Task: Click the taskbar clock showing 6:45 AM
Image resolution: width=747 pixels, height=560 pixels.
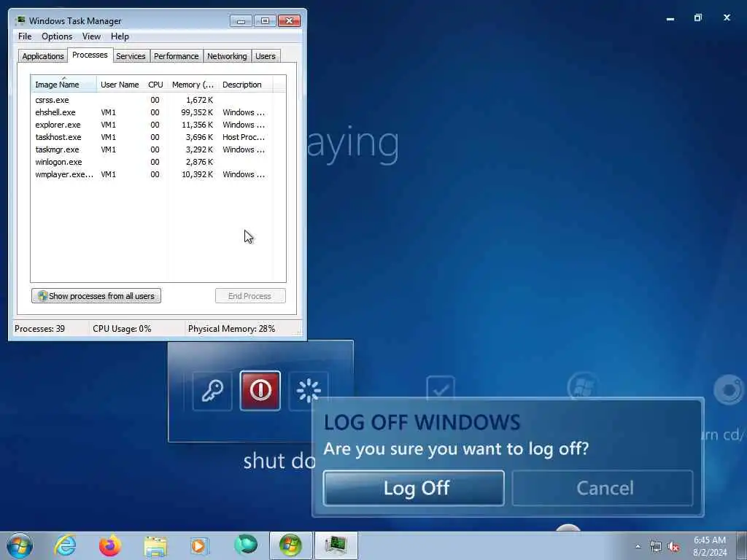Action: 710,546
